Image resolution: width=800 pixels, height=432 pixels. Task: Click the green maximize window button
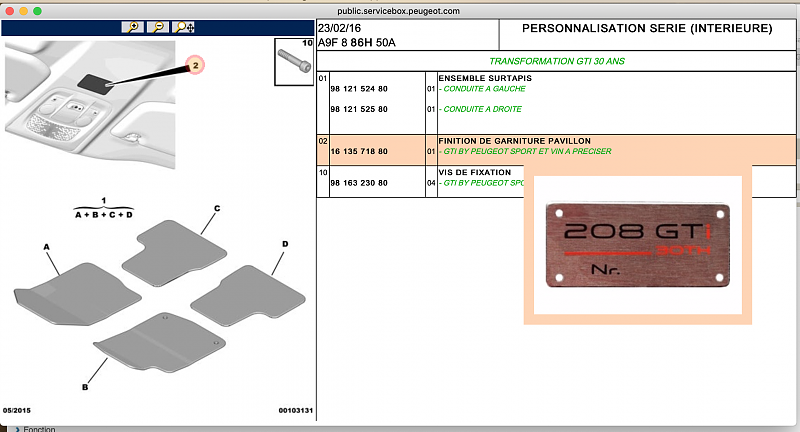[37, 11]
